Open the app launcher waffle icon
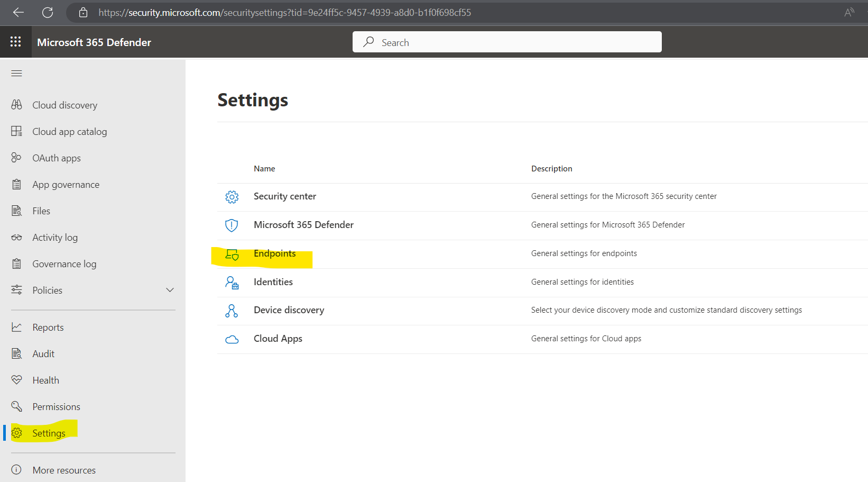 (x=16, y=42)
